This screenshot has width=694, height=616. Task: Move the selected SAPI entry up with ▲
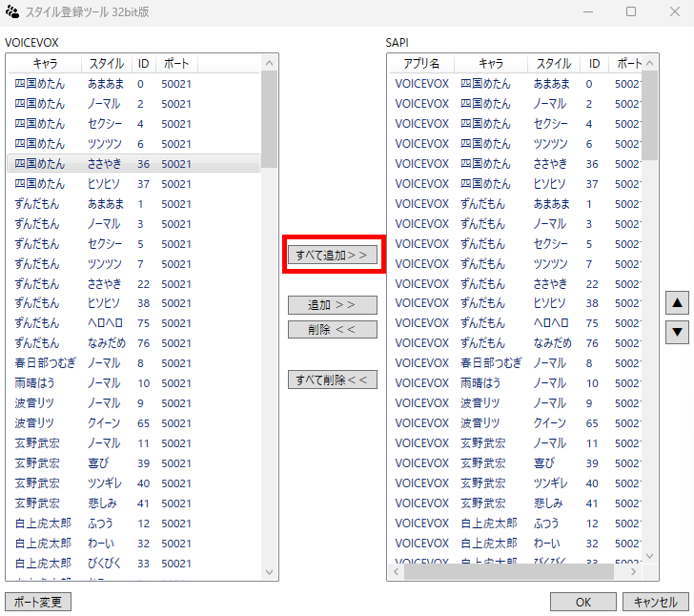(677, 303)
